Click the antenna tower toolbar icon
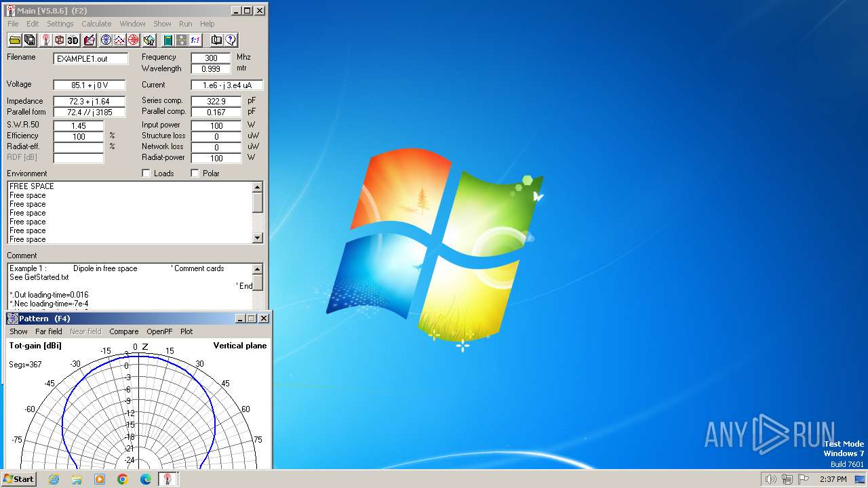The width and height of the screenshot is (868, 488). [x=45, y=40]
